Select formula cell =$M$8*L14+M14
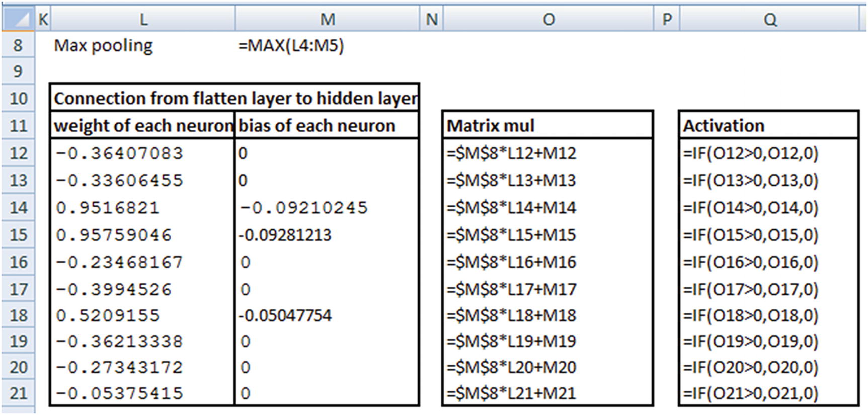Image resolution: width=868 pixels, height=415 pixels. coord(548,207)
